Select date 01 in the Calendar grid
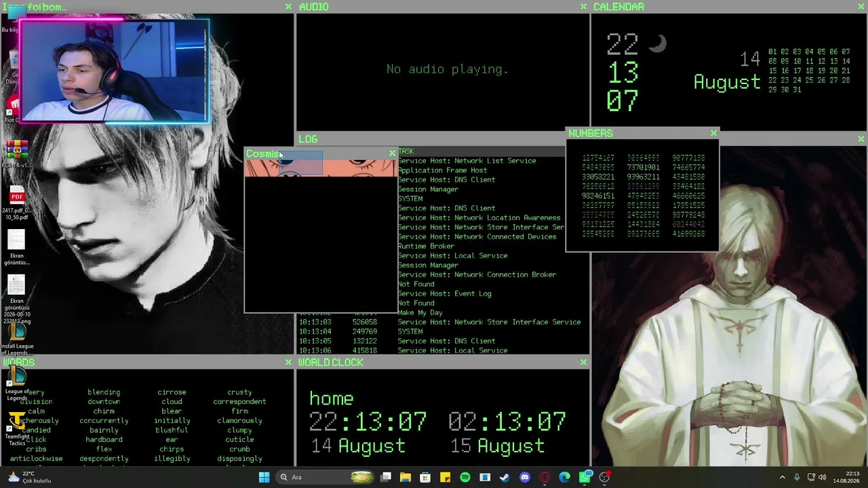This screenshot has height=488, width=868. [x=772, y=52]
